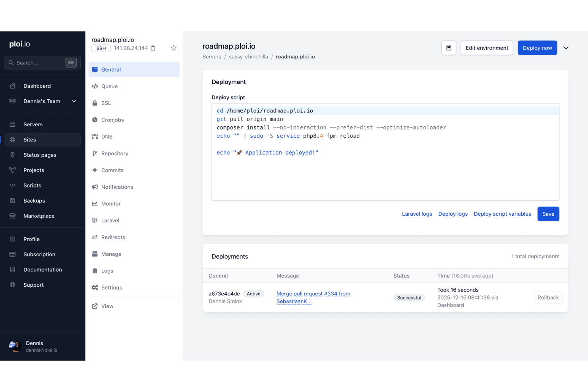
Task: Click inside the deploy script editor
Action: pyautogui.click(x=385, y=152)
